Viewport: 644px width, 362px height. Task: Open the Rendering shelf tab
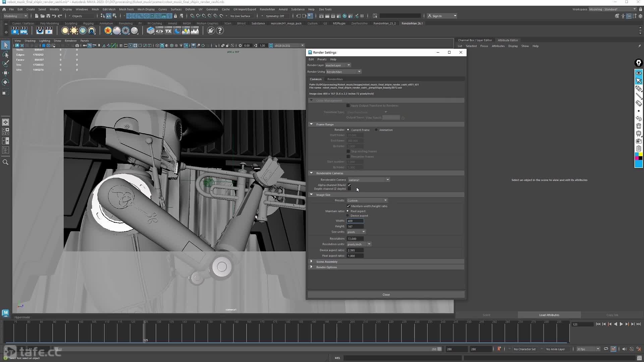click(125, 23)
